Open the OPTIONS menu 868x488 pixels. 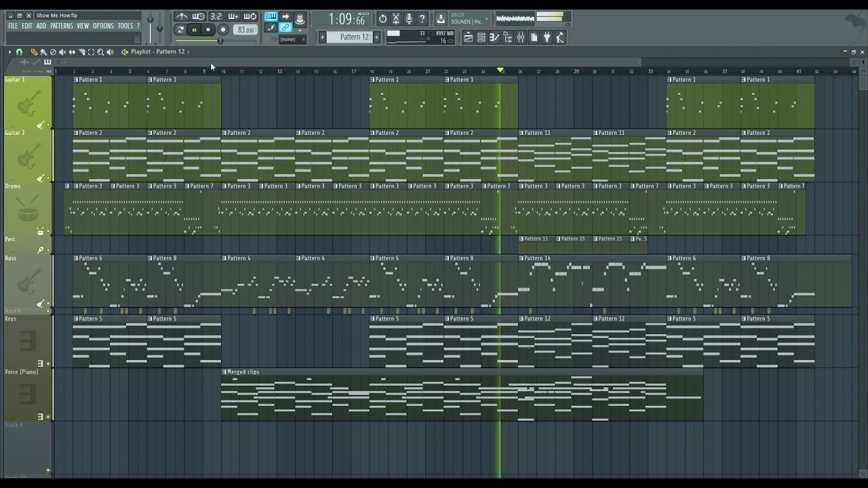coord(103,26)
